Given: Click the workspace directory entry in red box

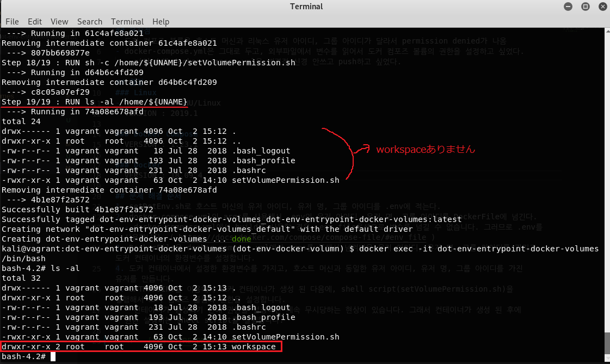Looking at the screenshot, I should 141,347.
